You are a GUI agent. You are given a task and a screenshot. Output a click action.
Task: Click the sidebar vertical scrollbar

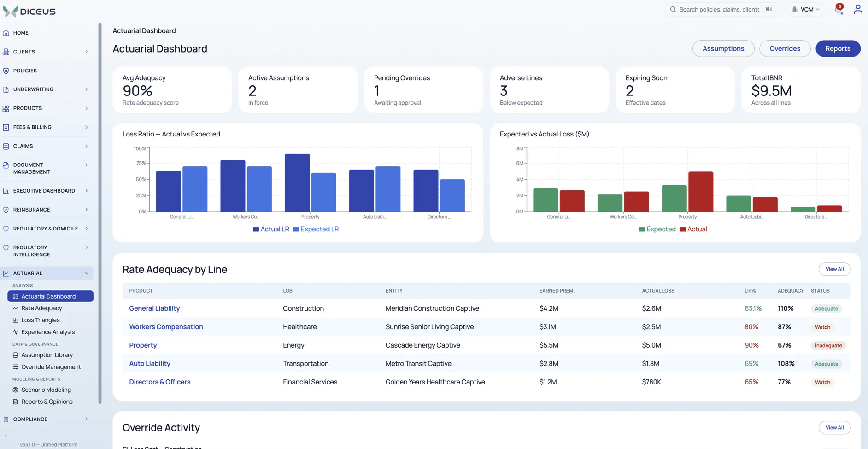pyautogui.click(x=100, y=213)
